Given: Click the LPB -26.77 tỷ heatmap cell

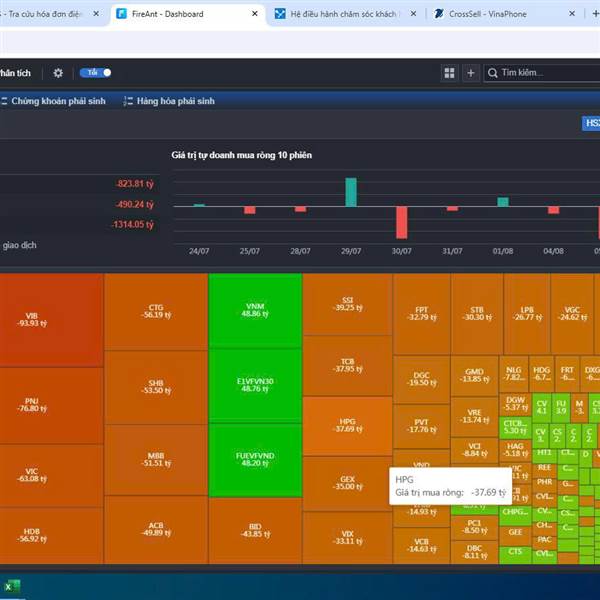Looking at the screenshot, I should [527, 314].
